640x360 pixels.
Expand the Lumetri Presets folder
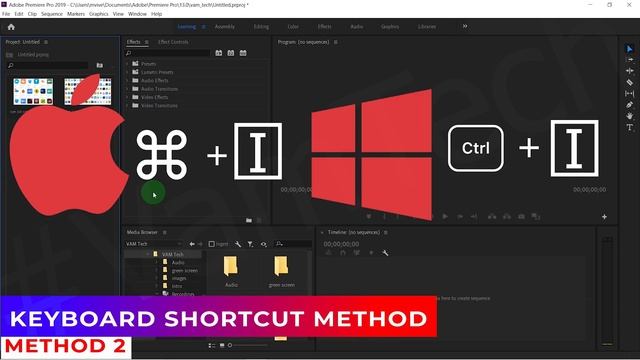pos(127,72)
